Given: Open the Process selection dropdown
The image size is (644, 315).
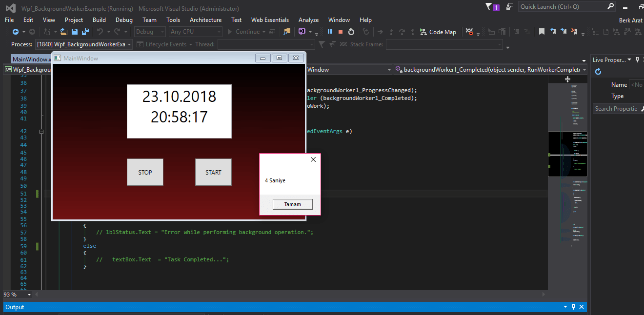Looking at the screenshot, I should pyautogui.click(x=84, y=44).
